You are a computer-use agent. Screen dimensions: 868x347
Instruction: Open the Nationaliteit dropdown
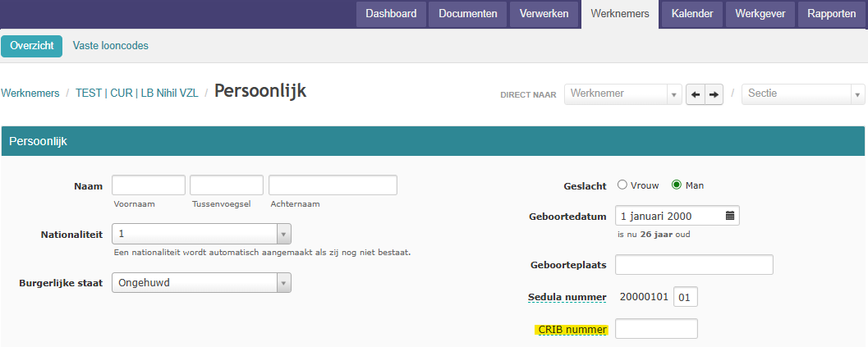(201, 234)
